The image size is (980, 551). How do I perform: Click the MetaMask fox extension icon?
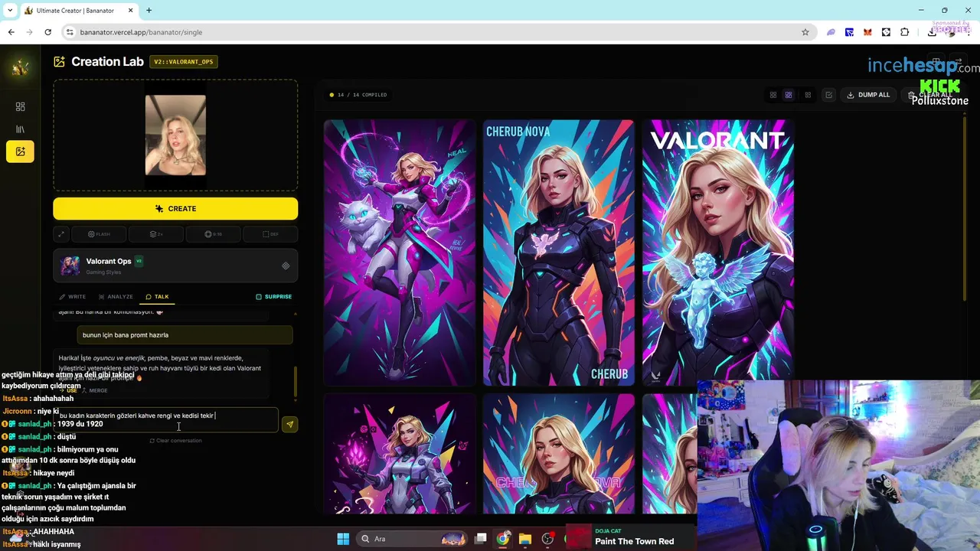(x=867, y=32)
